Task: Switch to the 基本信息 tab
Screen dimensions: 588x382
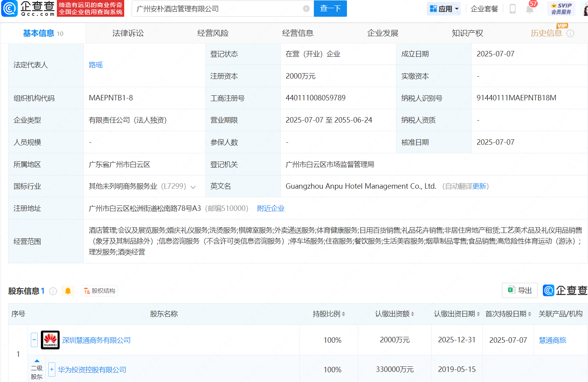Action: pyautogui.click(x=43, y=33)
